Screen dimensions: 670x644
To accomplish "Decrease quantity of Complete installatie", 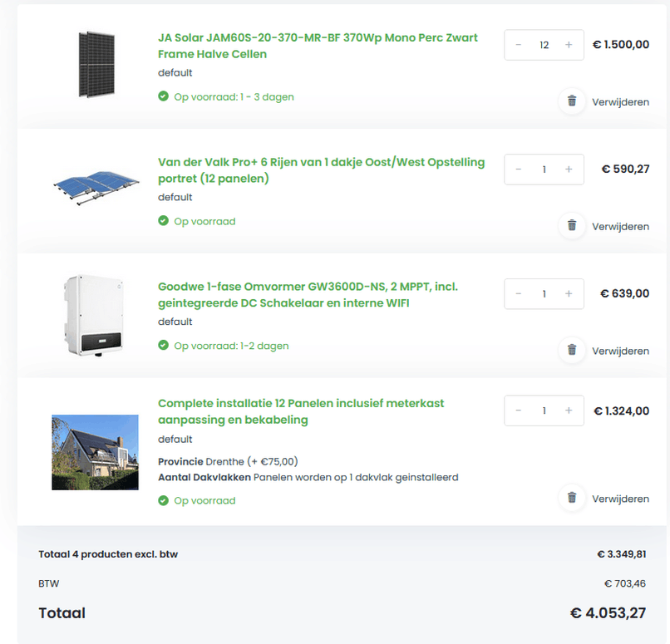I will tap(519, 410).
